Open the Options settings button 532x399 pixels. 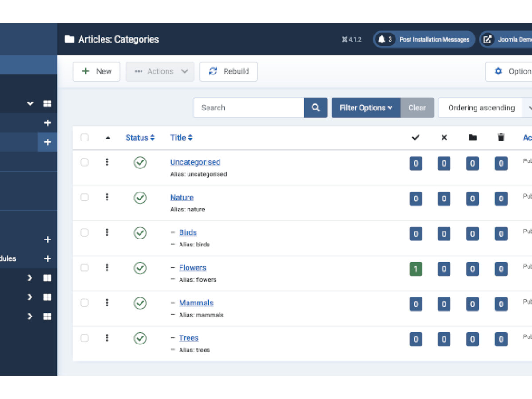tap(509, 71)
